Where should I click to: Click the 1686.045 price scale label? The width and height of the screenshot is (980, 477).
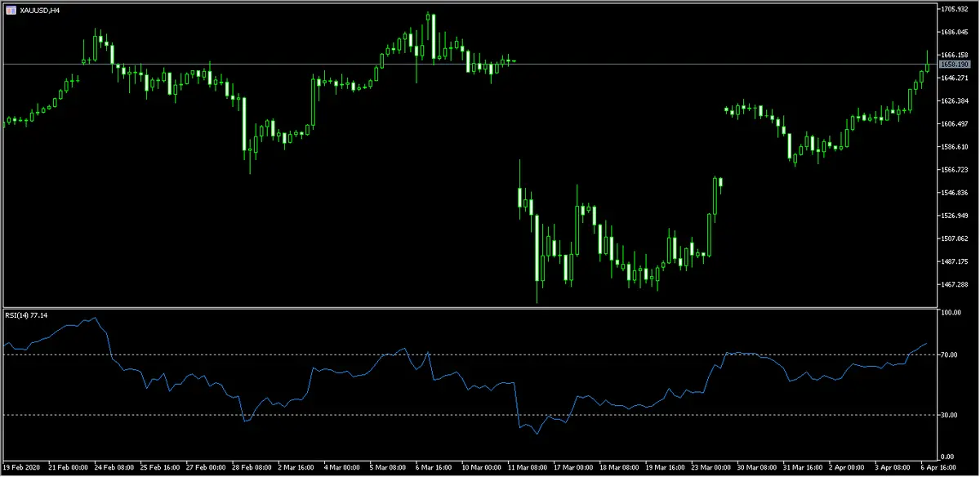[954, 32]
